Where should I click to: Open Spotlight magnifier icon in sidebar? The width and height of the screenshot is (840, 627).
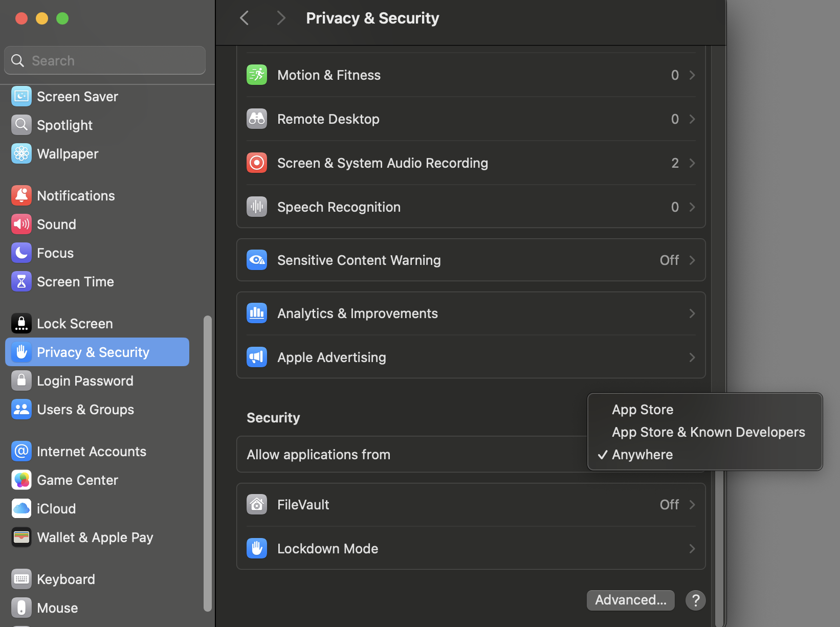coord(21,125)
